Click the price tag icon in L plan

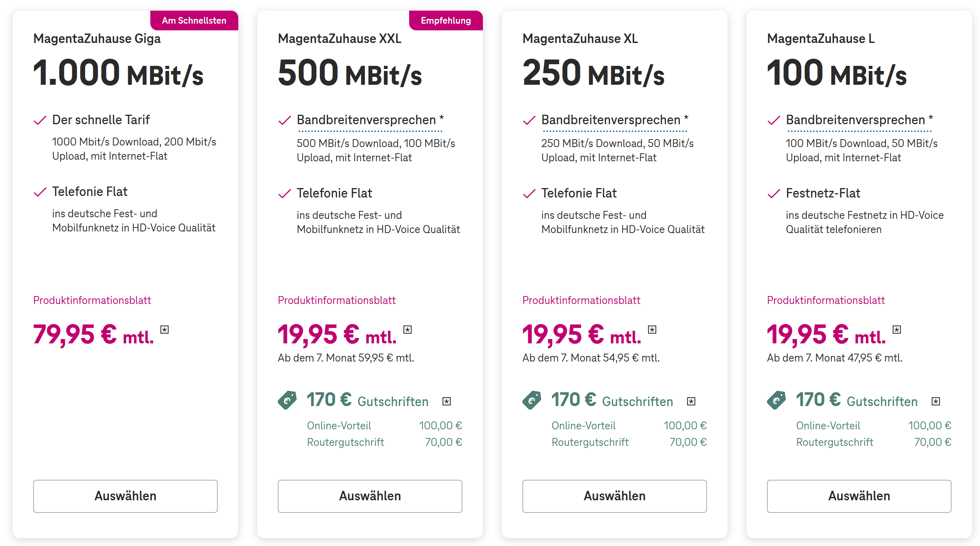tap(776, 400)
